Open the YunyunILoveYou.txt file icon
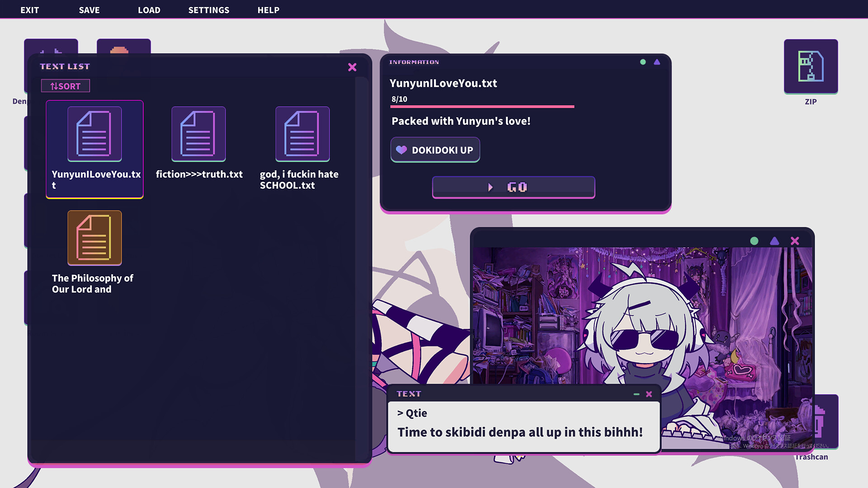 pos(94,134)
